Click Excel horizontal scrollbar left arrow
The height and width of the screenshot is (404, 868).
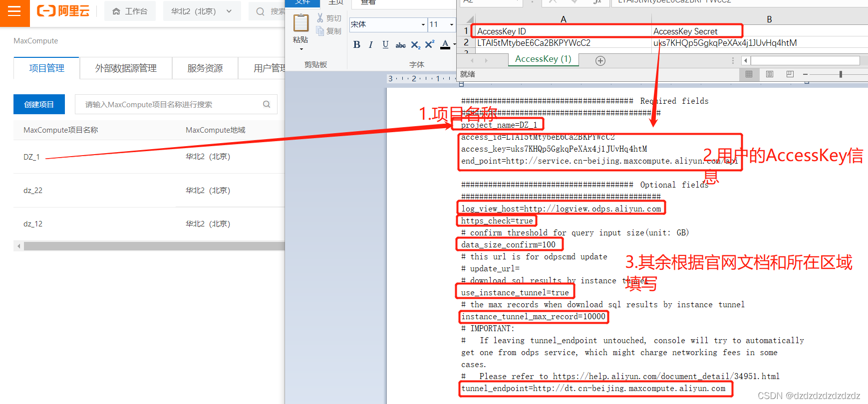746,60
